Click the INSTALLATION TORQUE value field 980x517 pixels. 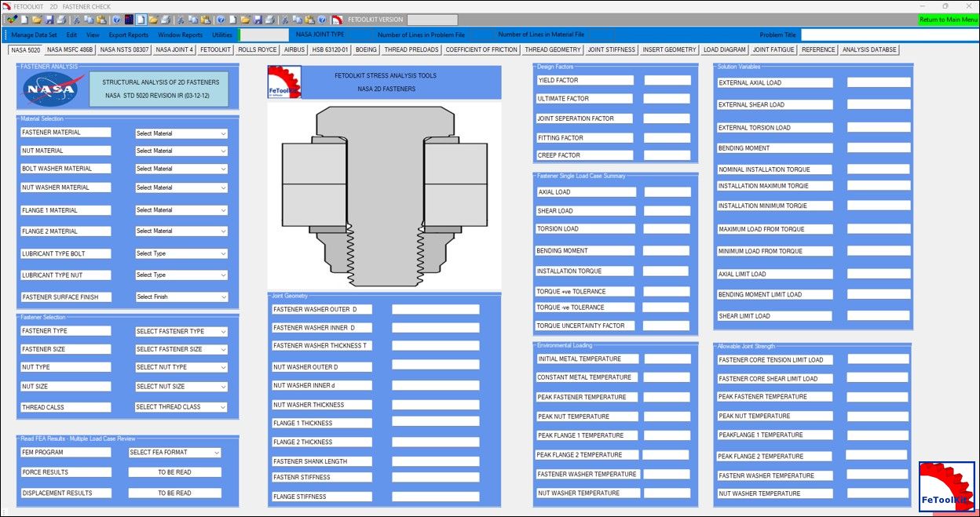pos(666,271)
